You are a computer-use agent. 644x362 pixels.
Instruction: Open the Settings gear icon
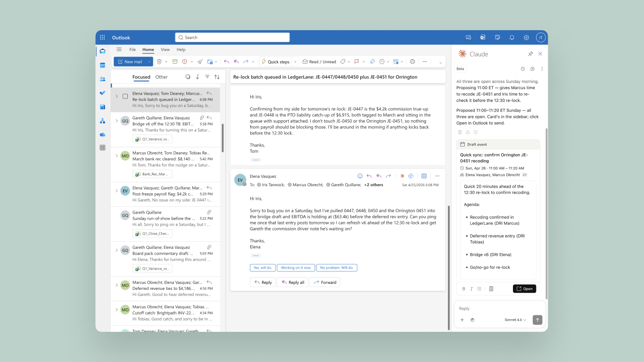point(526,38)
